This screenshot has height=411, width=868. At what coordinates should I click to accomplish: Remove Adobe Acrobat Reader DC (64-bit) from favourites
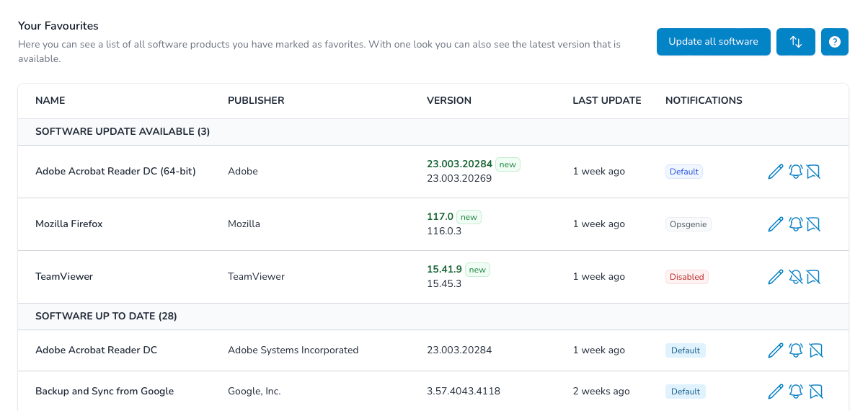coord(813,172)
